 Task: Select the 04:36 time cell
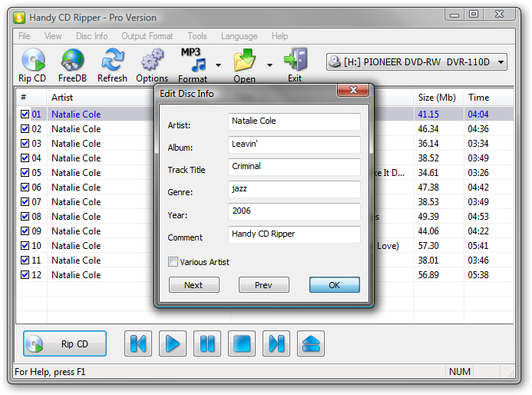[478, 129]
